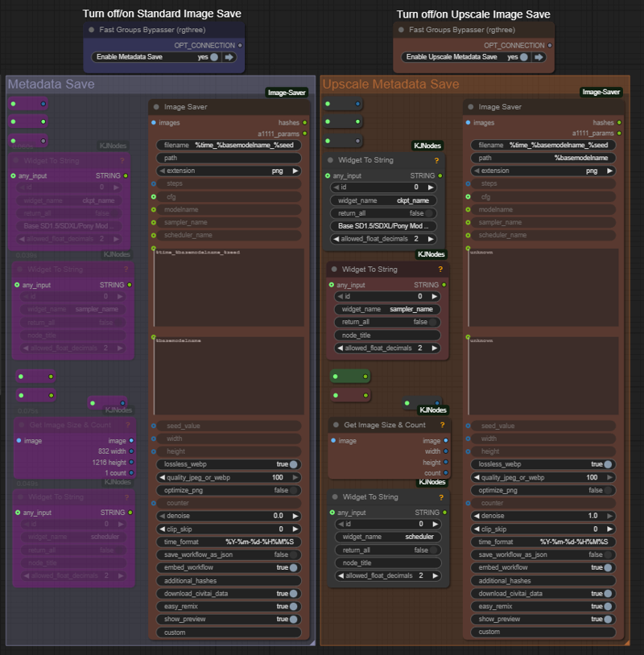Edit custom field in Upscale Image Saver
644x655 pixels.
tap(543, 632)
